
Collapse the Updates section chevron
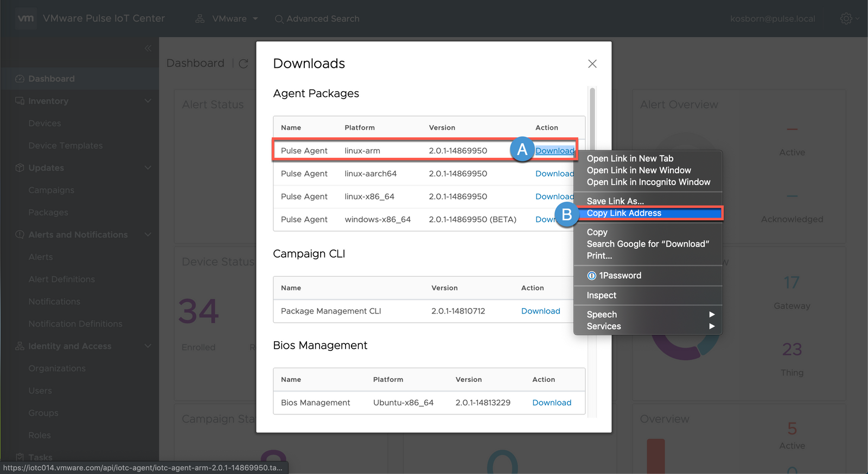148,168
